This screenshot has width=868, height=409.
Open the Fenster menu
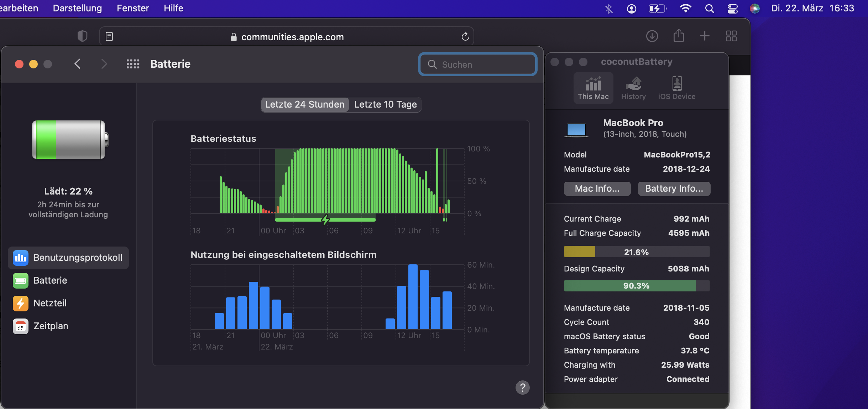tap(133, 8)
